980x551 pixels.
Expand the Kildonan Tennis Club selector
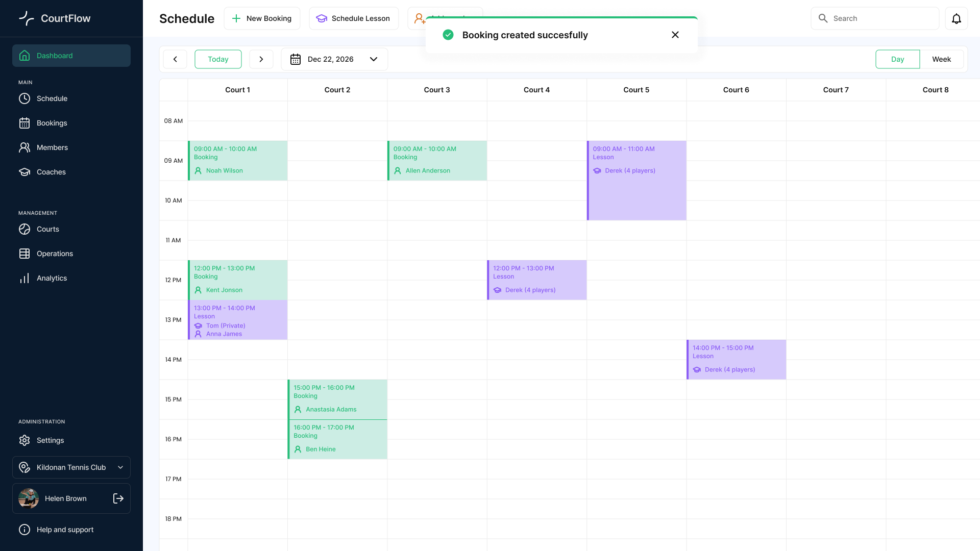point(71,467)
